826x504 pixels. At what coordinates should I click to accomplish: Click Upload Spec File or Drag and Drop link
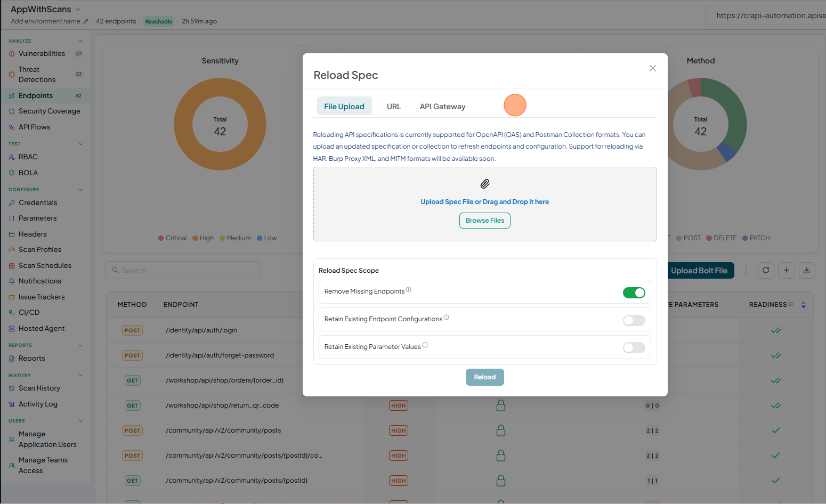pyautogui.click(x=485, y=202)
